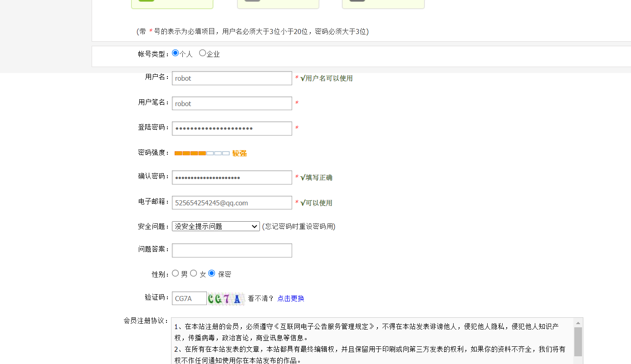Open the 安全问题 security question dropdown

point(215,226)
